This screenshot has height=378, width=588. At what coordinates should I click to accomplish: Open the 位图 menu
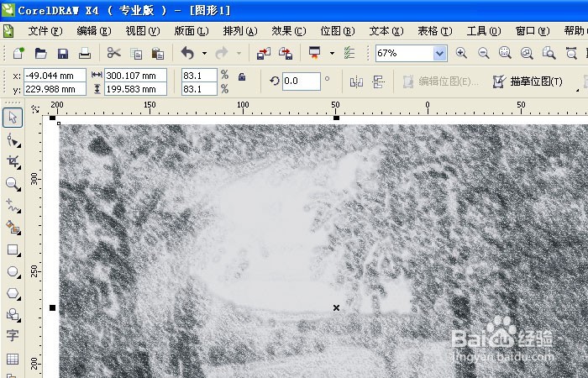click(338, 31)
